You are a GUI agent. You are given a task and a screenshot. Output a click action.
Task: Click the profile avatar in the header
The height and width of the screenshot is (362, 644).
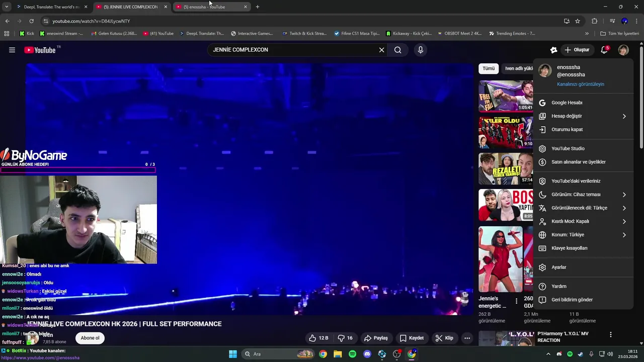point(623,50)
